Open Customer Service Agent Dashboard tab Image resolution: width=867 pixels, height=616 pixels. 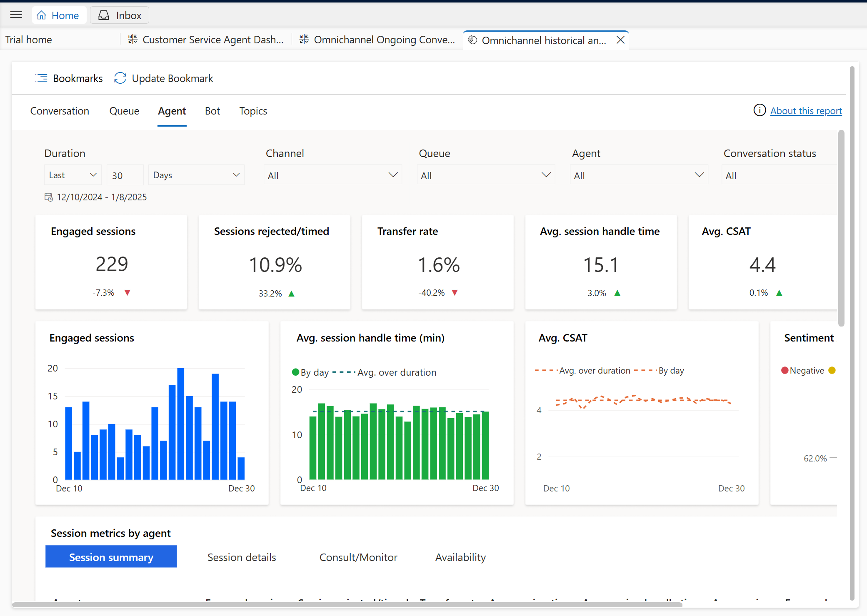pyautogui.click(x=206, y=40)
